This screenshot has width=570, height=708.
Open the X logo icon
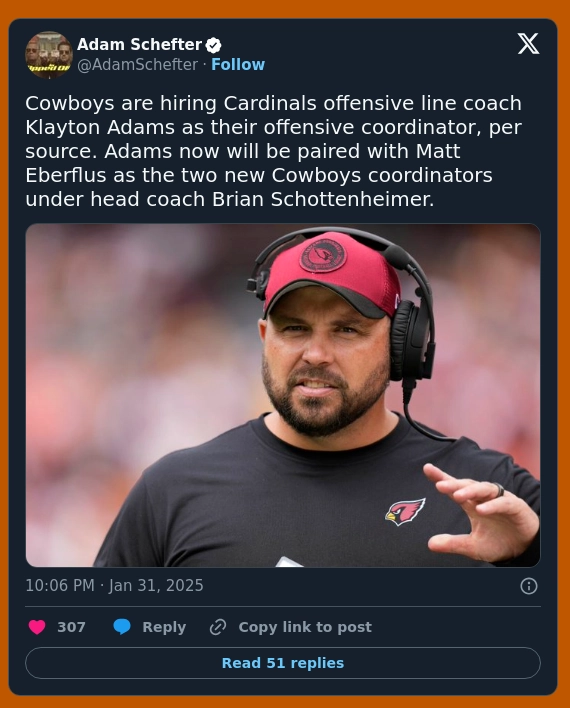pos(528,44)
